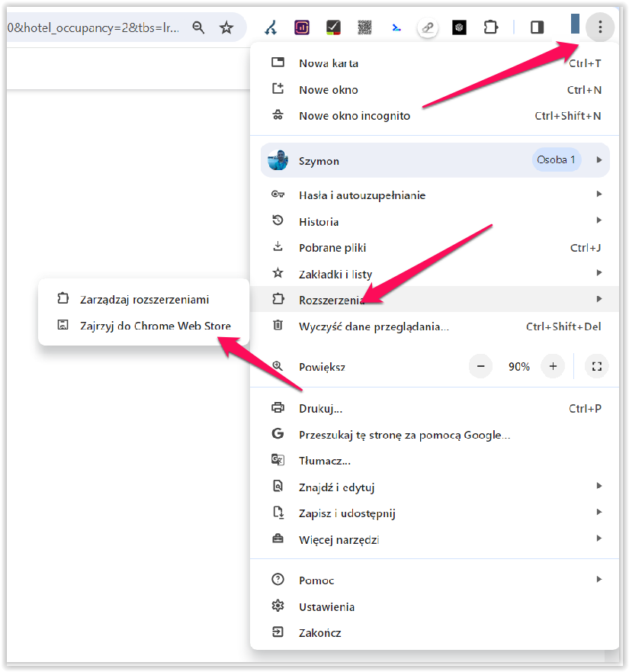Choose Wyczyść dane przeglądania

435,326
